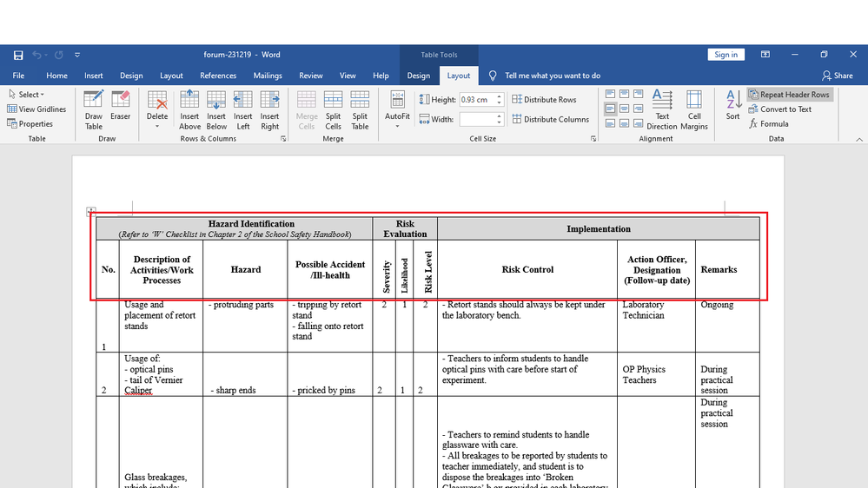Image resolution: width=868 pixels, height=488 pixels.
Task: Click the Text Direction button
Action: (661, 110)
